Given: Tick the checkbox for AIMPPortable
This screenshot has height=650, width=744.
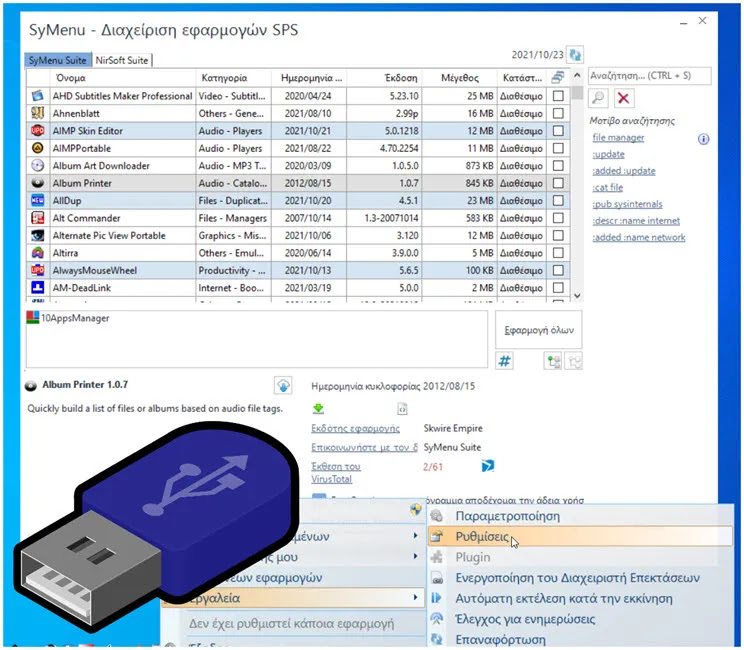Looking at the screenshot, I should (x=558, y=148).
